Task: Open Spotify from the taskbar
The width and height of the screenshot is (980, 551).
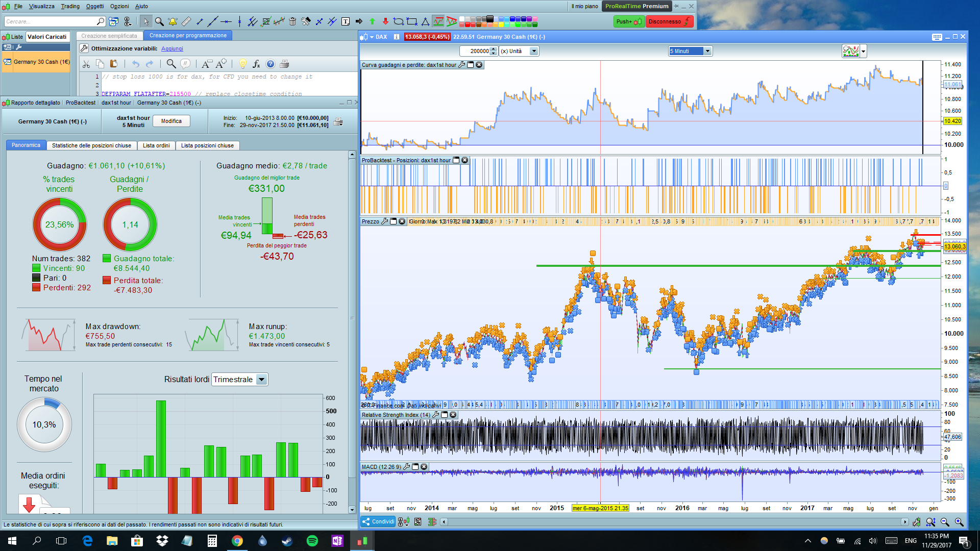Action: coord(312,541)
